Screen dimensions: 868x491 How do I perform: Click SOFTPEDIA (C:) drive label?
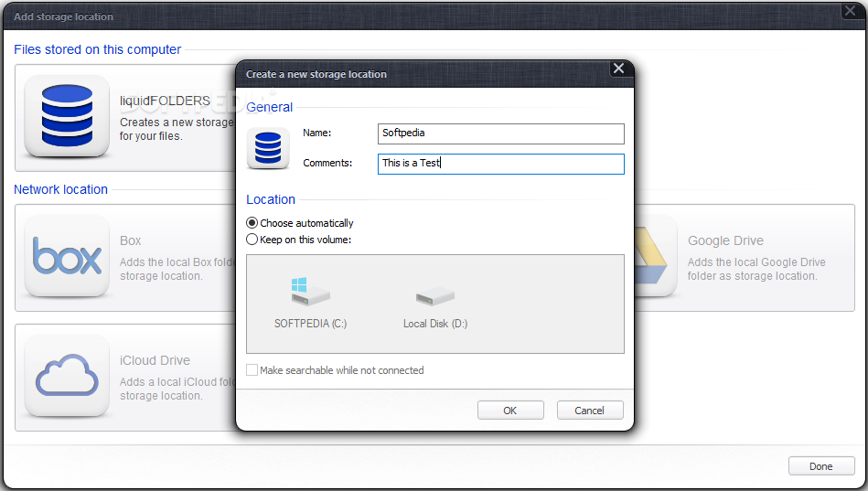tap(311, 324)
